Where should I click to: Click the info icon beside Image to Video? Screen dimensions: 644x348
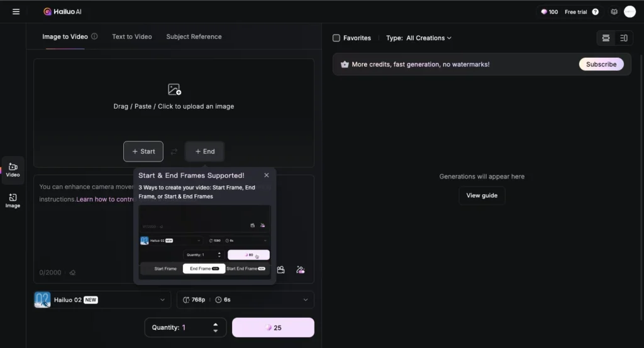click(x=94, y=36)
